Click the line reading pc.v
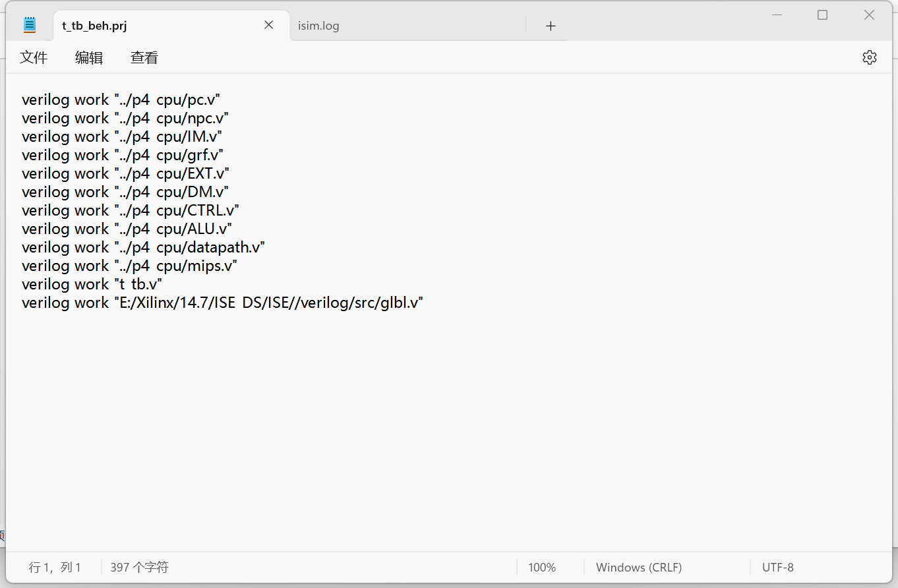The width and height of the screenshot is (898, 588). pyautogui.click(x=121, y=100)
